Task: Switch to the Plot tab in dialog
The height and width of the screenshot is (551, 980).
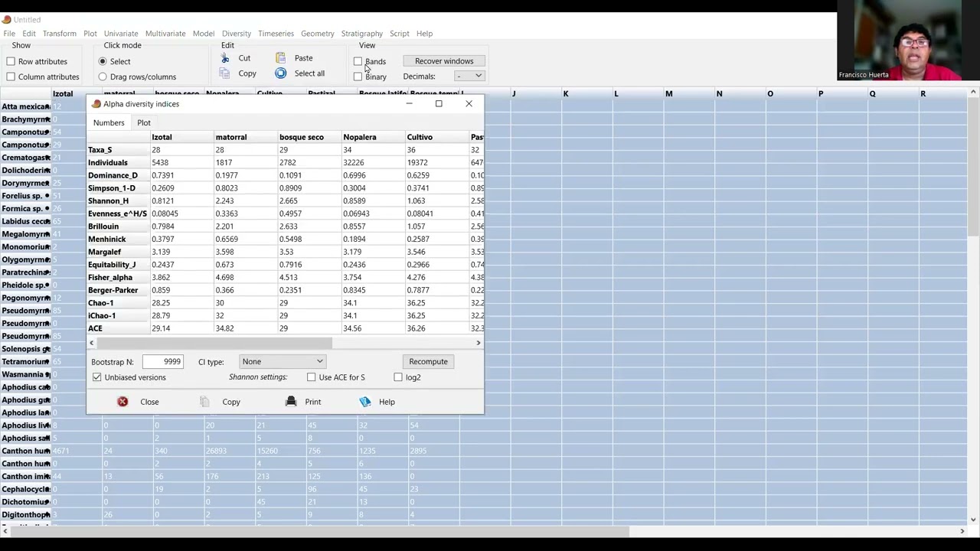Action: pos(144,122)
